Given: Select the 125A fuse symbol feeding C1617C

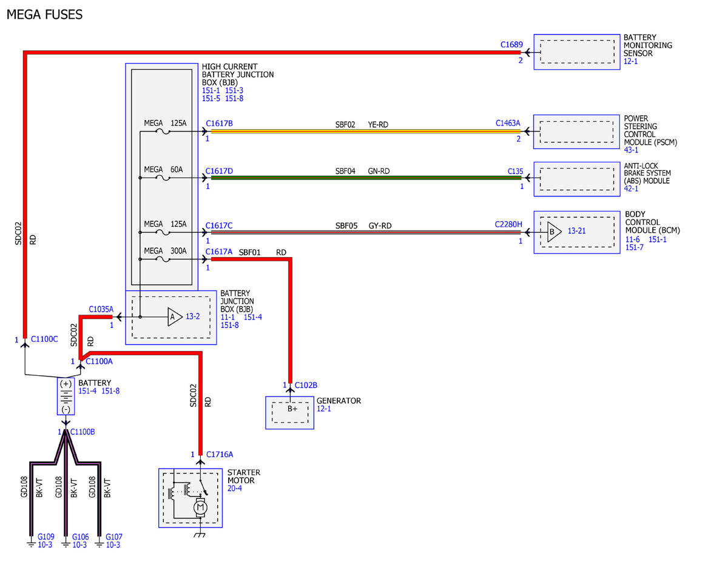Looking at the screenshot, I should click(x=163, y=232).
